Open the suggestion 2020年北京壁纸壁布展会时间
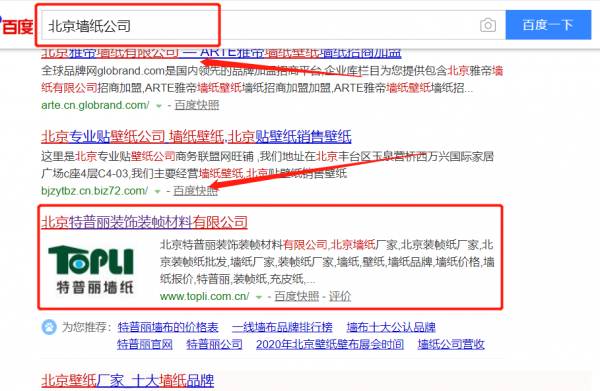Image resolution: width=600 pixels, height=391 pixels. 330,344
